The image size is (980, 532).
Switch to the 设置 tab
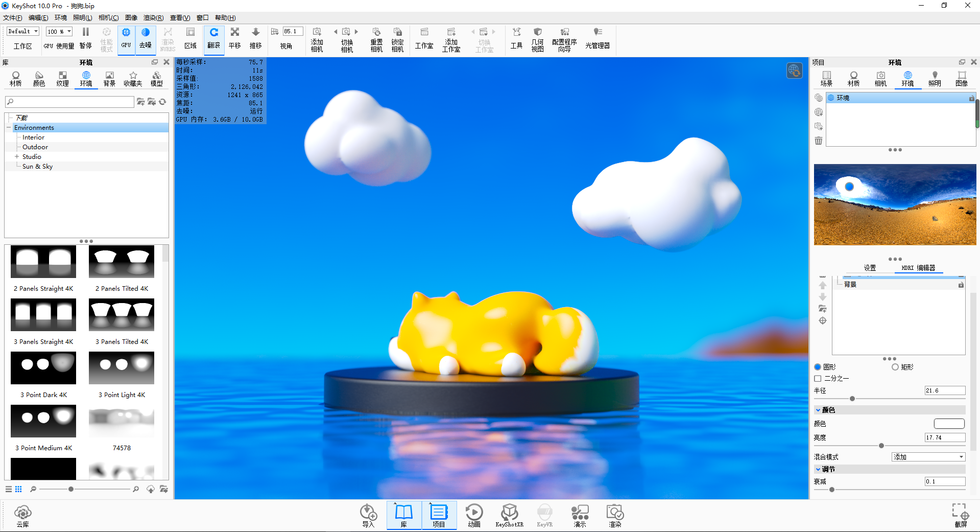coord(870,267)
